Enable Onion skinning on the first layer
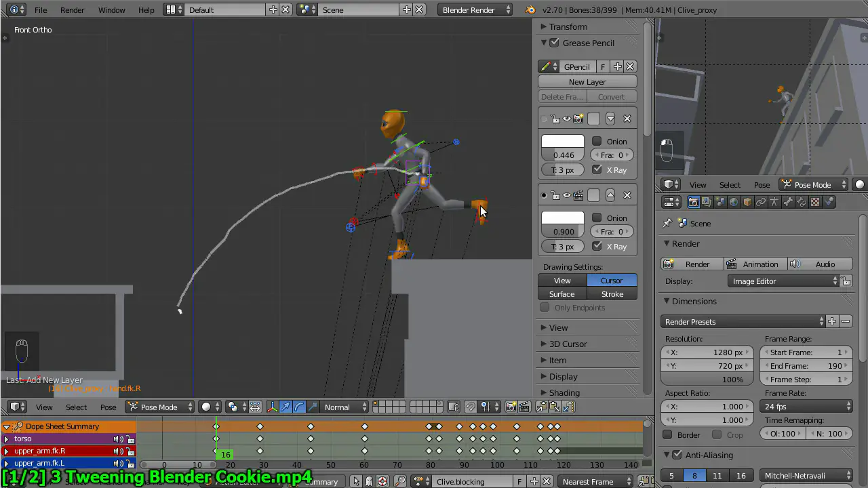 coord(597,141)
